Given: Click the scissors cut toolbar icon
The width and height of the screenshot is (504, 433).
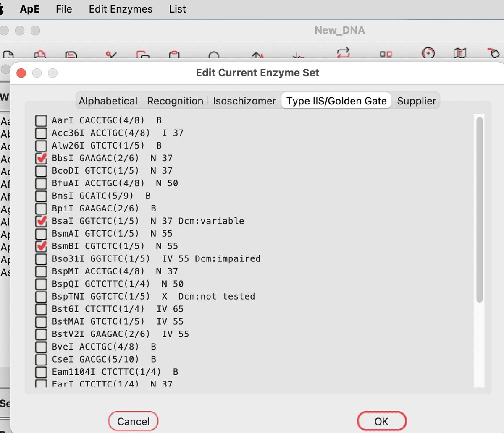Looking at the screenshot, I should [x=111, y=54].
